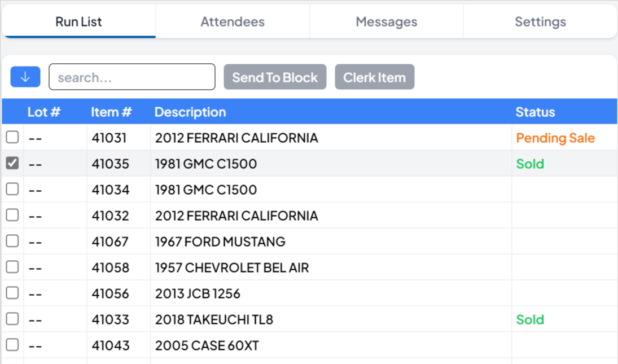618x364 pixels.
Task: Focus the search input field
Action: (132, 77)
